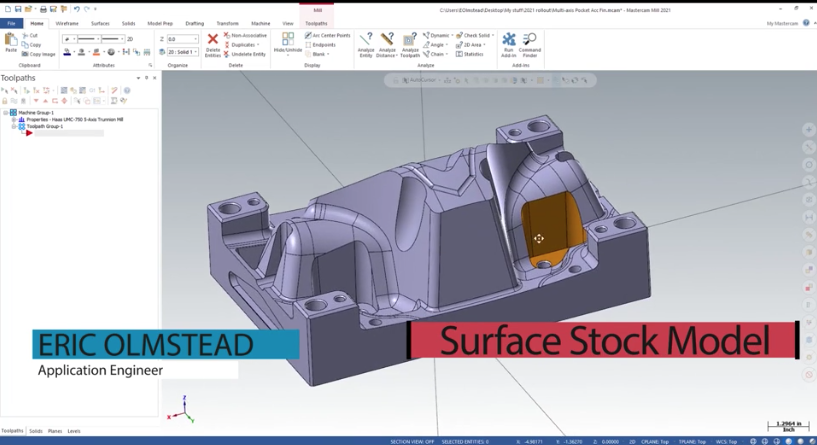Click the 2D Area analyze button

pos(470,45)
